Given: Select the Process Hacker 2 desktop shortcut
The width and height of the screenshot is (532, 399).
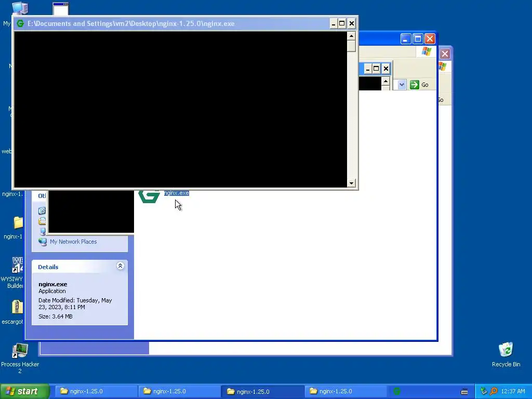Looking at the screenshot, I should click(20, 351).
